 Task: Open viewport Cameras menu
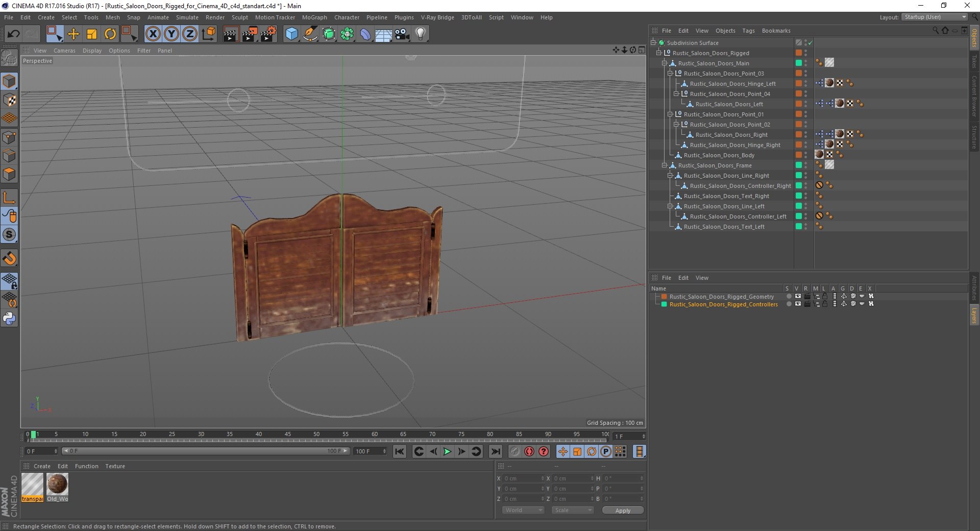[64, 51]
